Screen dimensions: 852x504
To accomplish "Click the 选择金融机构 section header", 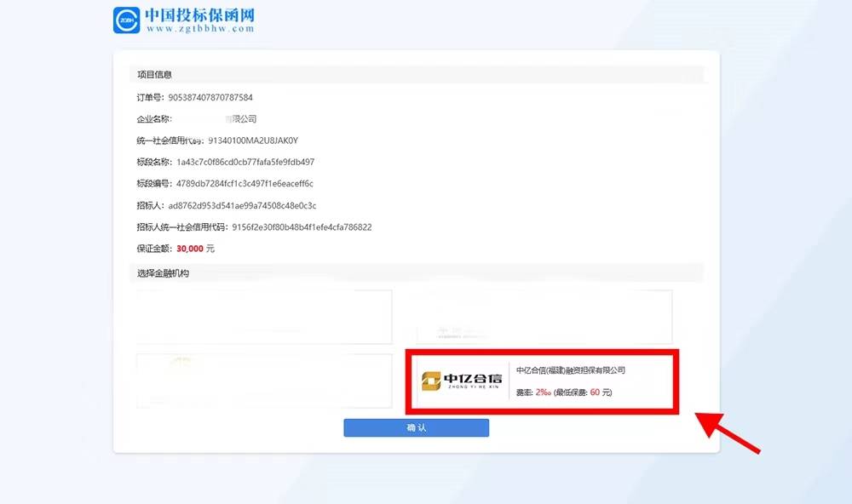I will coord(163,273).
